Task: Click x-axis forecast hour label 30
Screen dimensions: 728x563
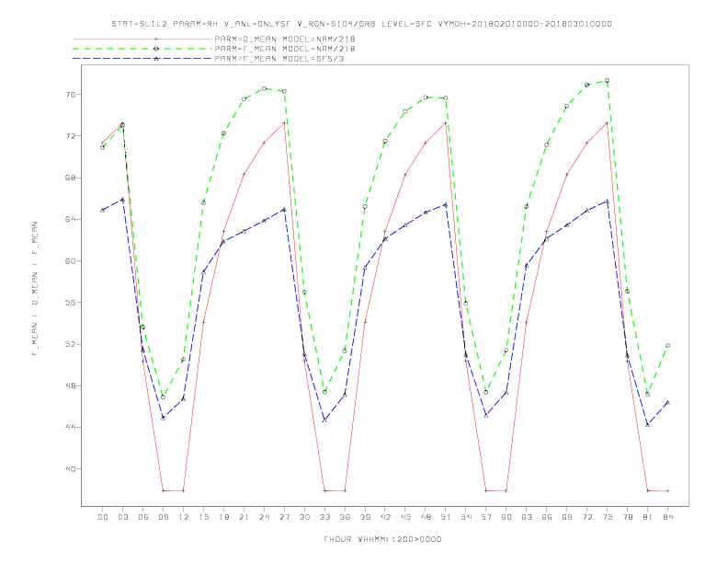Action: tap(304, 517)
